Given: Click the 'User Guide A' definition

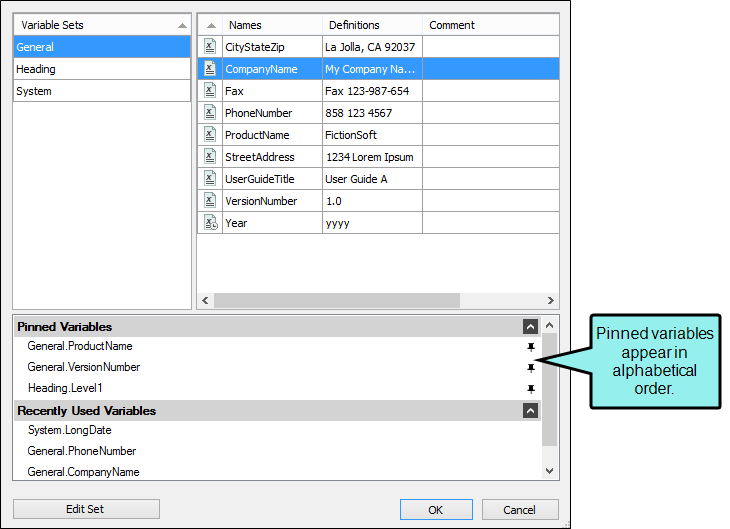Looking at the screenshot, I should pos(356,179).
